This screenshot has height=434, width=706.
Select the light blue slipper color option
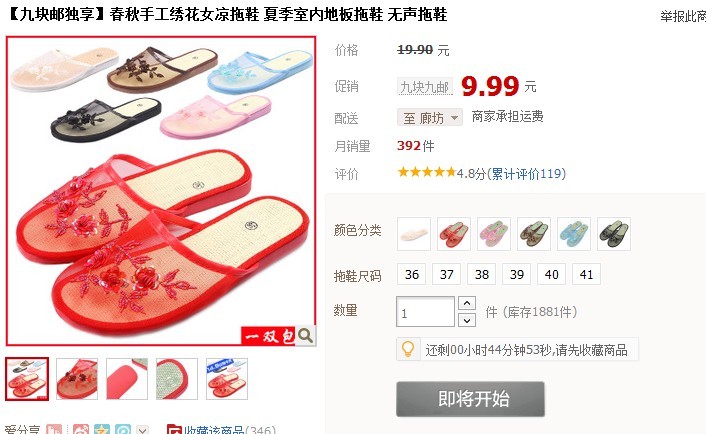coord(574,234)
